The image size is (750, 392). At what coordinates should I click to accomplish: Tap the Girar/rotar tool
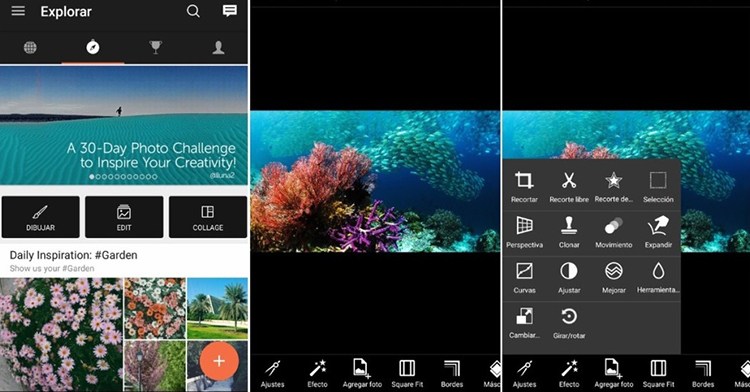click(x=569, y=323)
